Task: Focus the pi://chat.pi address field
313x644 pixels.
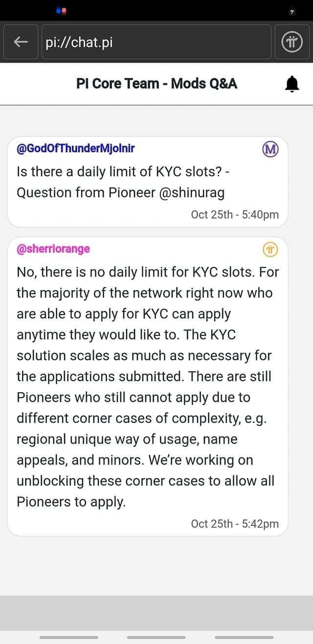Action: (156, 43)
